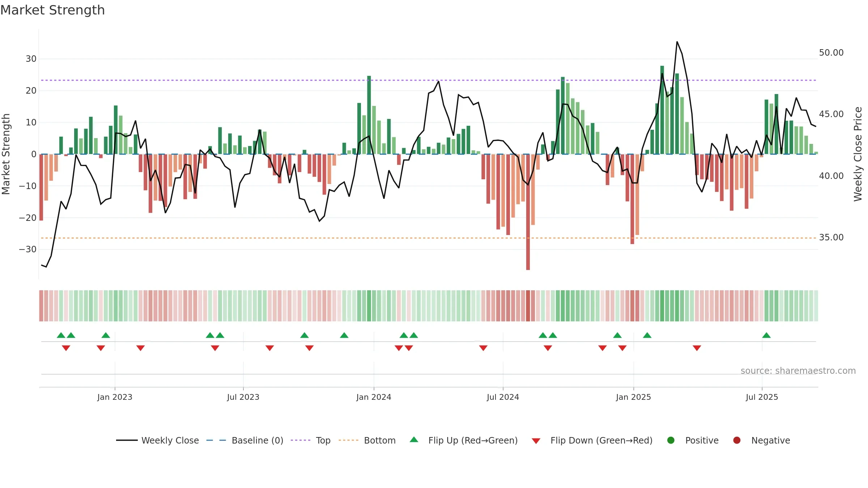This screenshot has height=488, width=868.
Task: Click the Jan 2025 x-axis label
Action: pos(633,397)
